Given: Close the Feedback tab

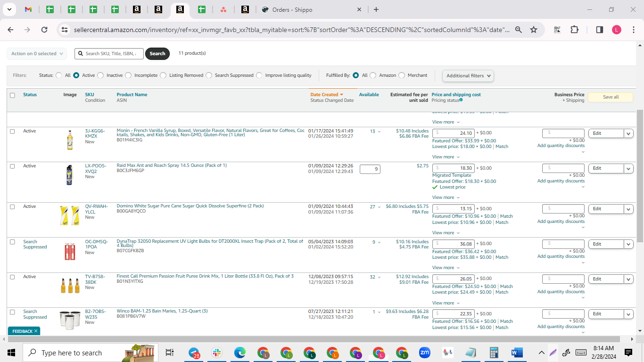Looking at the screenshot, I should coord(36,331).
